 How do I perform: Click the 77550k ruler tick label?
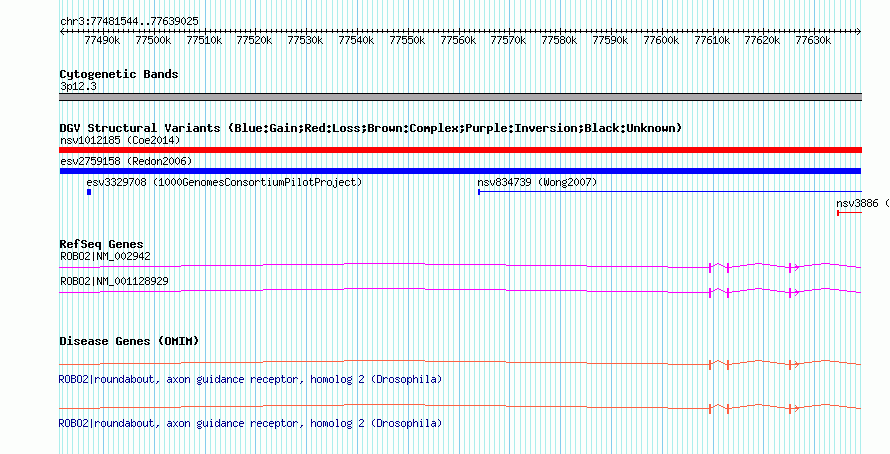407,41
